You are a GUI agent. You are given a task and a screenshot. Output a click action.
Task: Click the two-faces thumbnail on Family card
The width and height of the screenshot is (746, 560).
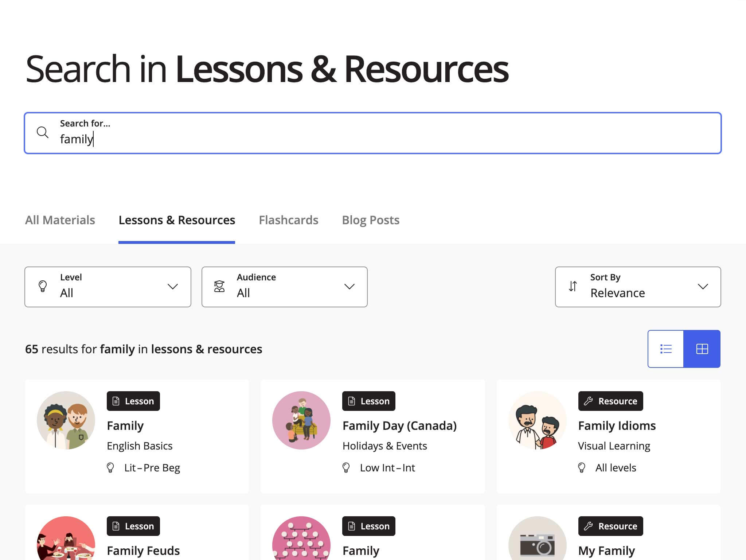[x=66, y=420]
